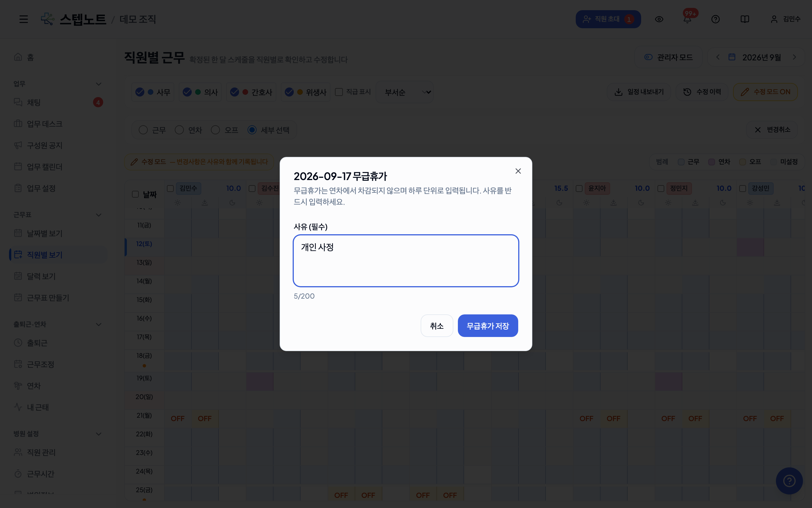Open 출퇴근 sidebar item

[58, 343]
